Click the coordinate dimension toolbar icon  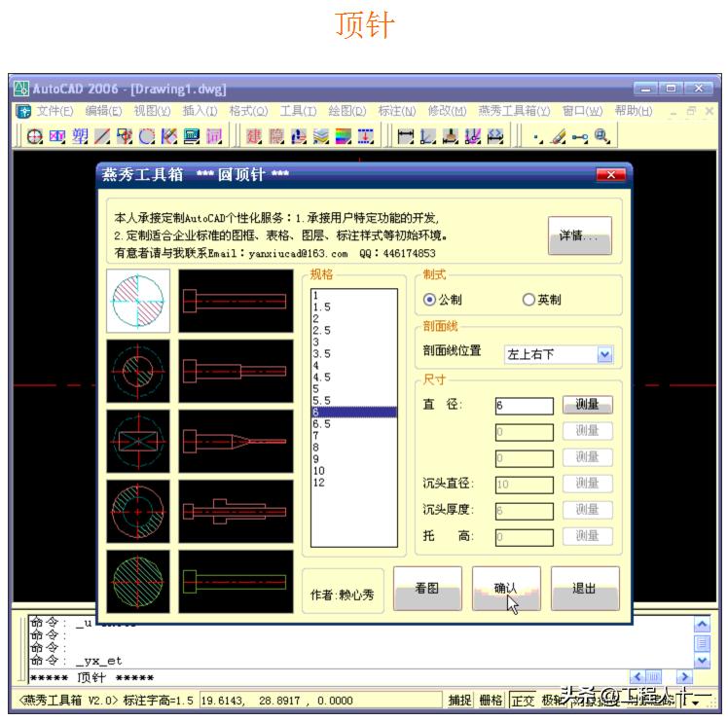(427, 136)
